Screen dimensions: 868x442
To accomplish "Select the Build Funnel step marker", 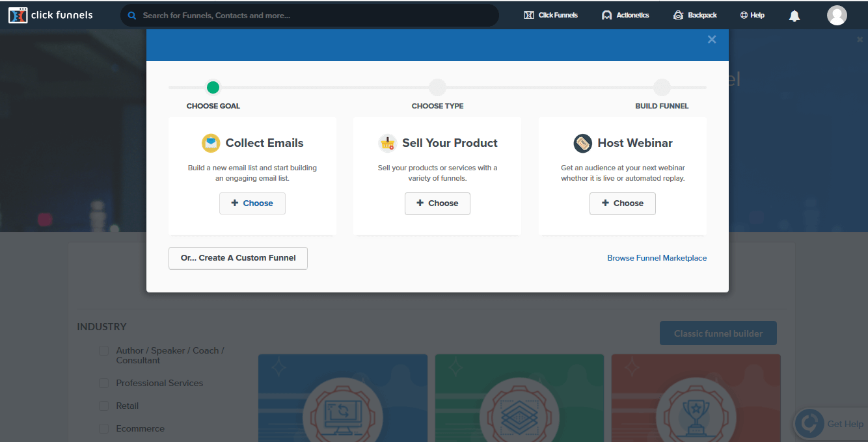I will pyautogui.click(x=662, y=87).
